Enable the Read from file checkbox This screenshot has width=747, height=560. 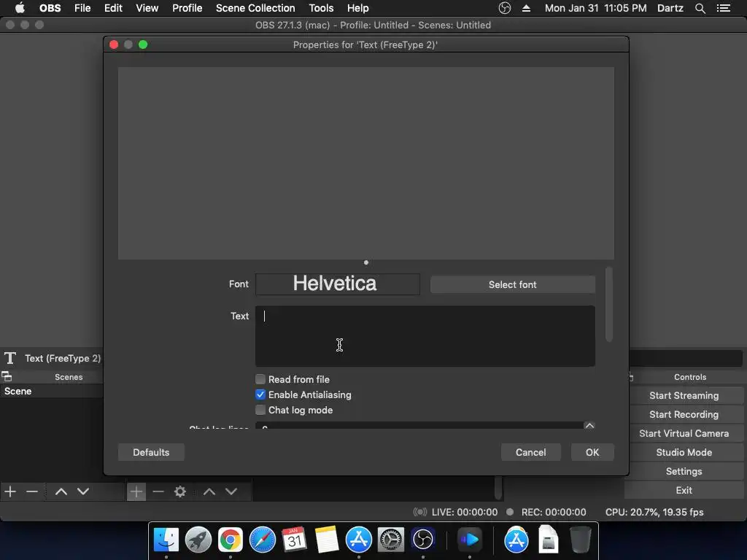click(x=260, y=379)
